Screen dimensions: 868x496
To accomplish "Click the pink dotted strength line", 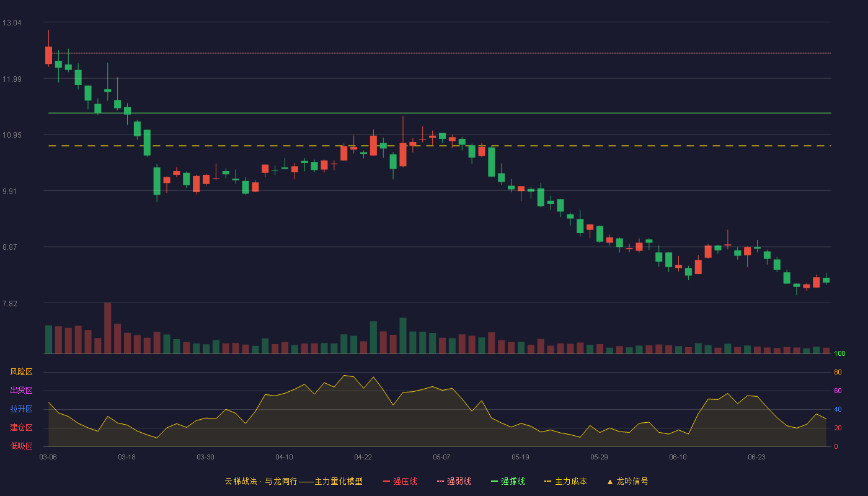I will click(x=440, y=53).
